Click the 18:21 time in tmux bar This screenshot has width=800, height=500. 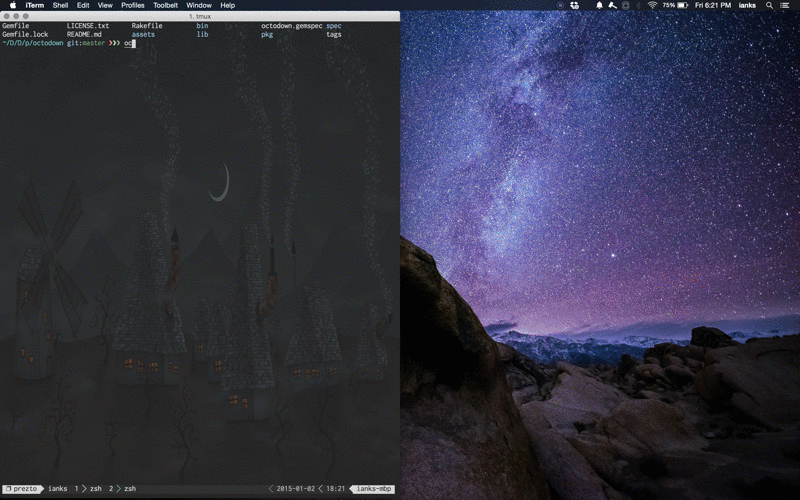coord(335,488)
